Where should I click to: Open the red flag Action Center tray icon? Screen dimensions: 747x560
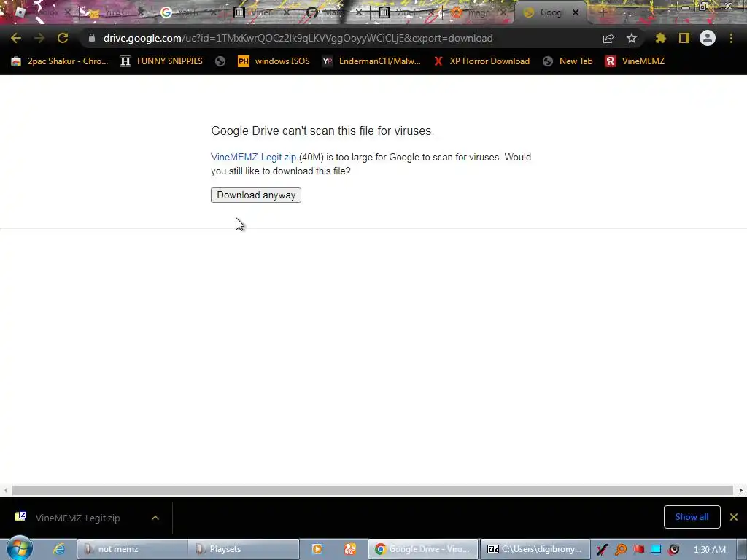(639, 550)
